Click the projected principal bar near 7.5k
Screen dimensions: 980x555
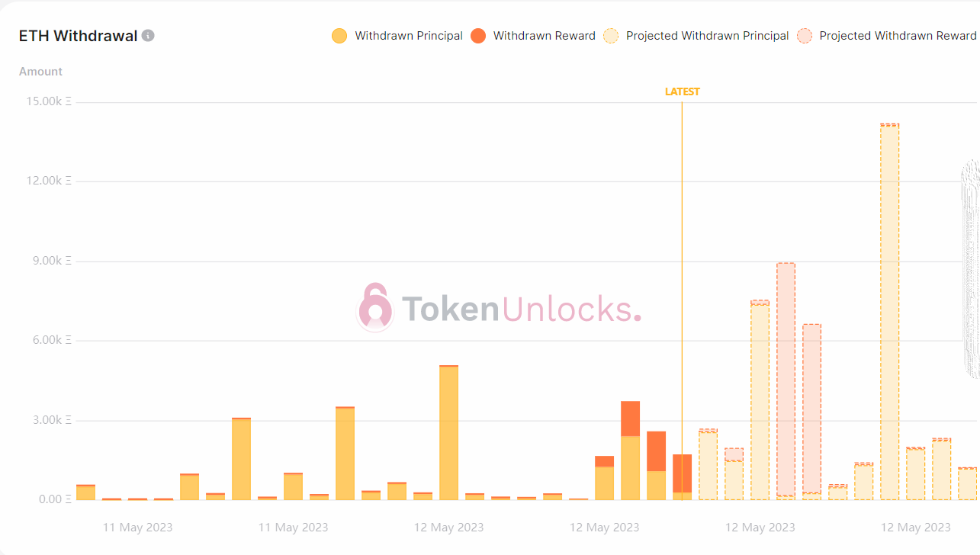[x=760, y=402]
